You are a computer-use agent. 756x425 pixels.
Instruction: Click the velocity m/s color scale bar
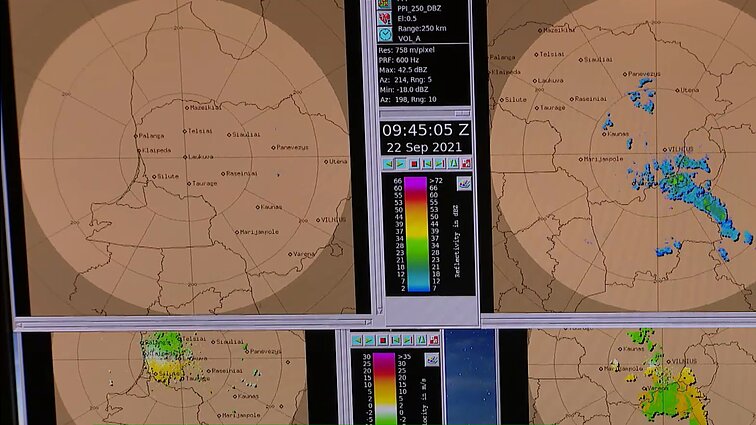[x=384, y=389]
